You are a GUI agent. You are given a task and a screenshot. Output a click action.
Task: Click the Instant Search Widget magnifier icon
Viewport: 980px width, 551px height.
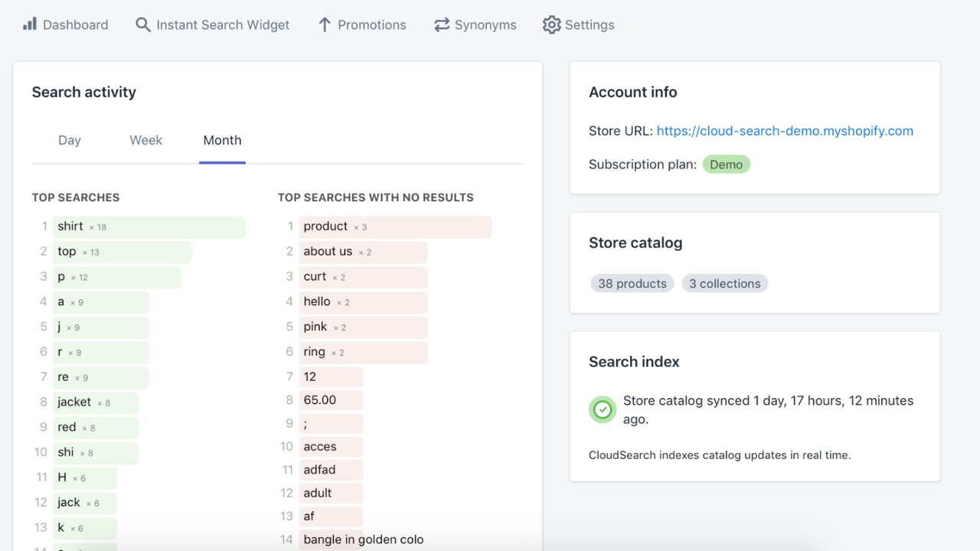point(142,24)
